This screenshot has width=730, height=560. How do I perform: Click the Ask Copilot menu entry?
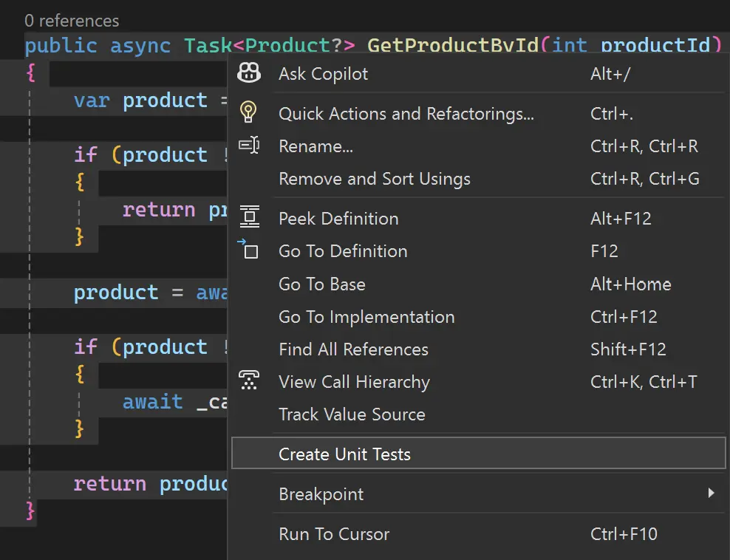click(323, 74)
